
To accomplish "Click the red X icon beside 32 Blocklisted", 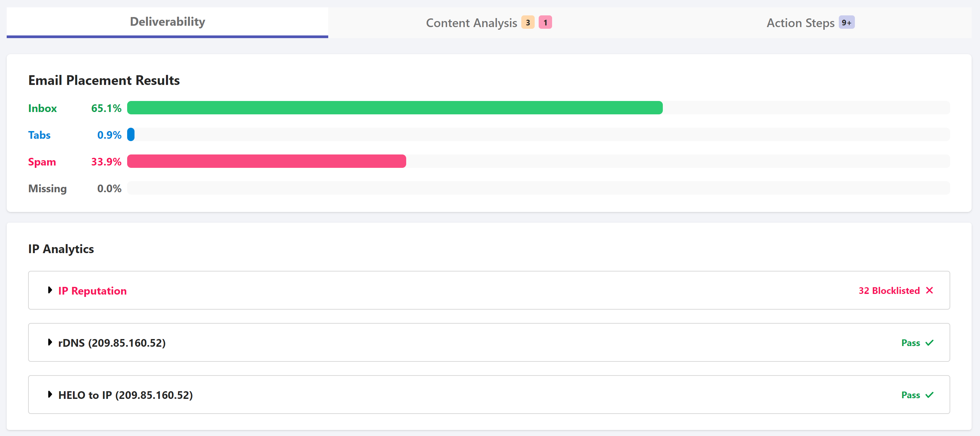I will (x=929, y=291).
